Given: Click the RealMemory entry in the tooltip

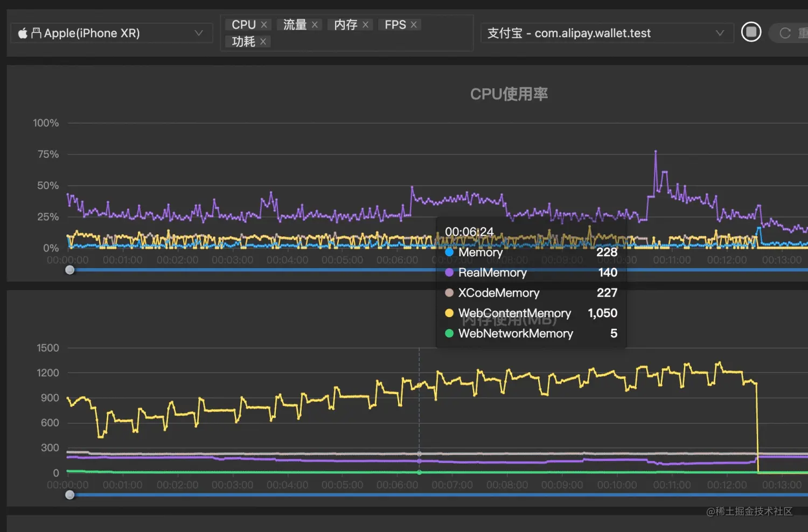Looking at the screenshot, I should [531, 272].
